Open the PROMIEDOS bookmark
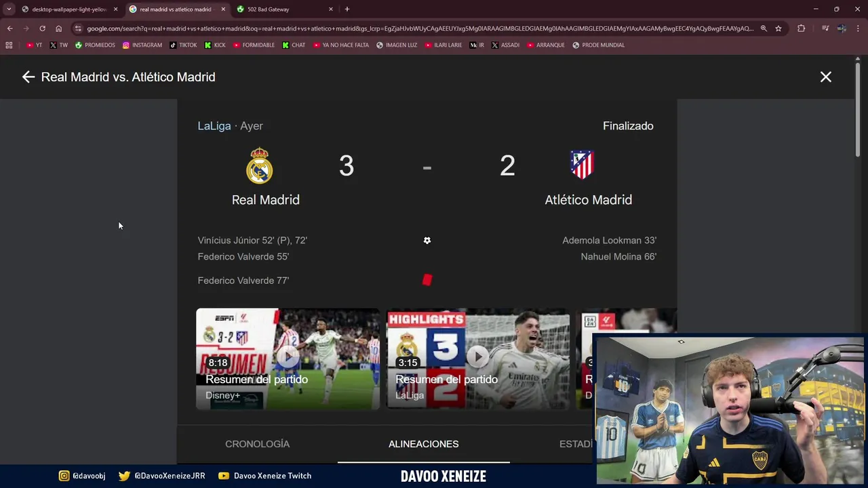868x488 pixels. click(x=95, y=45)
